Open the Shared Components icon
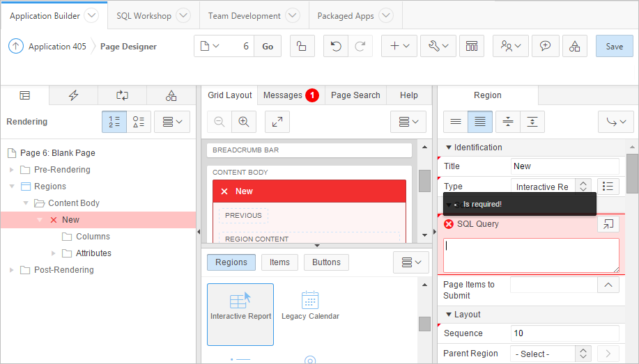Image resolution: width=639 pixels, height=364 pixels. (x=574, y=46)
